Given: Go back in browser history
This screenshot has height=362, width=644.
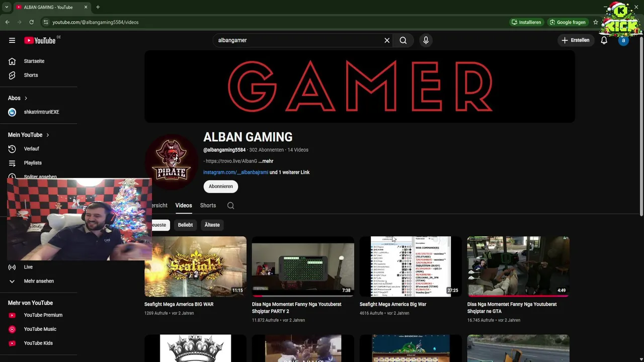Looking at the screenshot, I should 7,22.
